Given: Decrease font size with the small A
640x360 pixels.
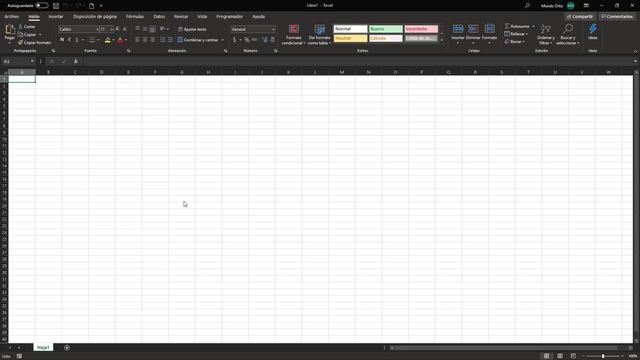Looking at the screenshot, I should tap(124, 29).
